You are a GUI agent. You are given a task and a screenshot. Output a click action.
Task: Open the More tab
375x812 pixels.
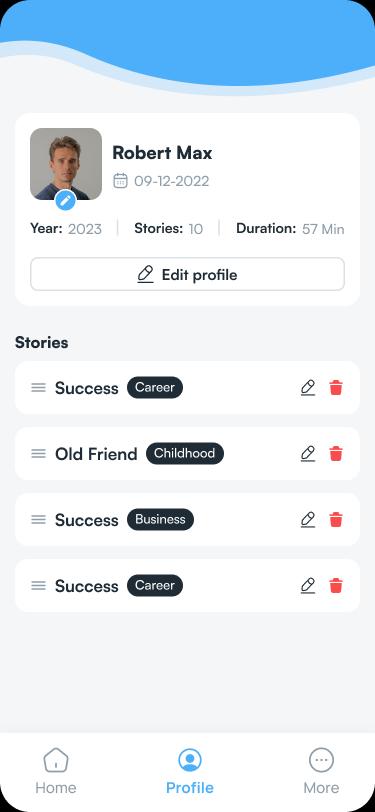[321, 771]
